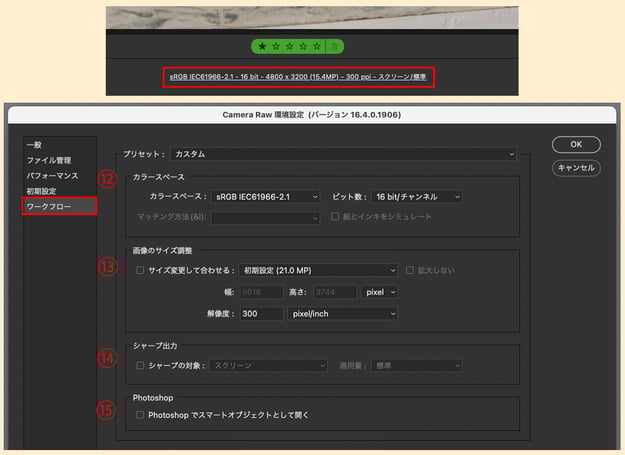Open the pixel/inch resolution unit dropdown
This screenshot has height=455, width=625.
tap(343, 314)
